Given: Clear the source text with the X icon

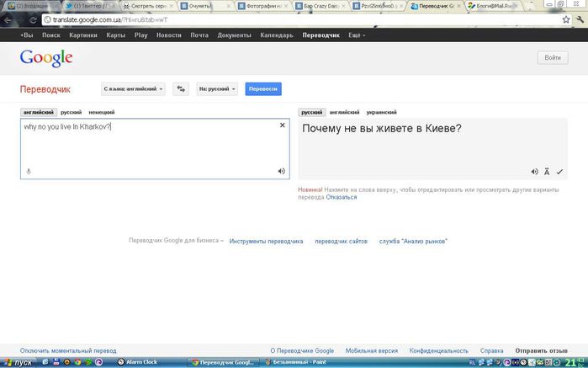Looking at the screenshot, I should [283, 125].
